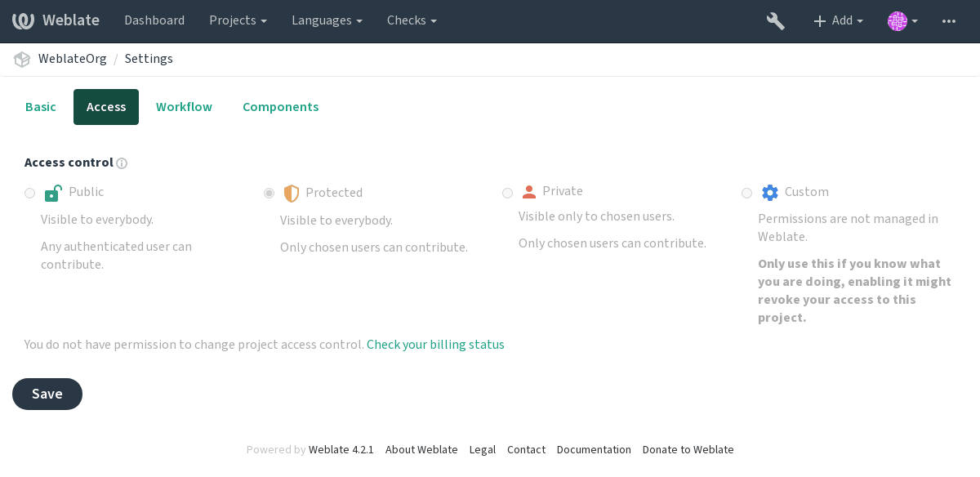Click the WeblateOrg project cube icon
Viewport: 980px width, 477px height.
(23, 59)
